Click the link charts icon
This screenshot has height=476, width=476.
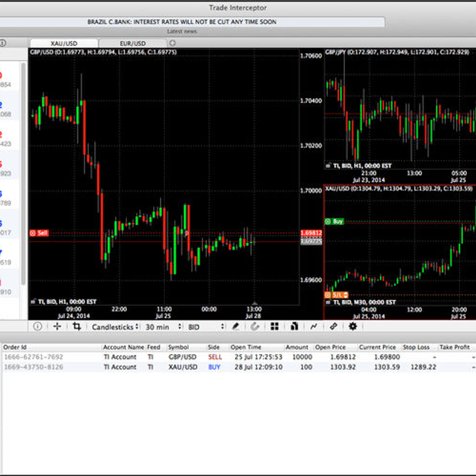pos(333,326)
